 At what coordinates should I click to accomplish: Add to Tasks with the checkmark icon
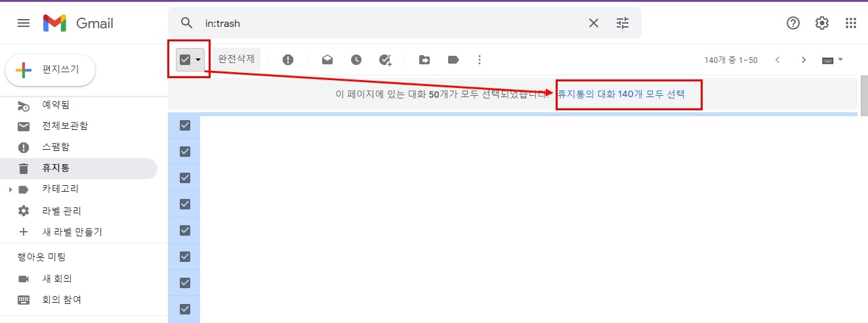click(385, 60)
